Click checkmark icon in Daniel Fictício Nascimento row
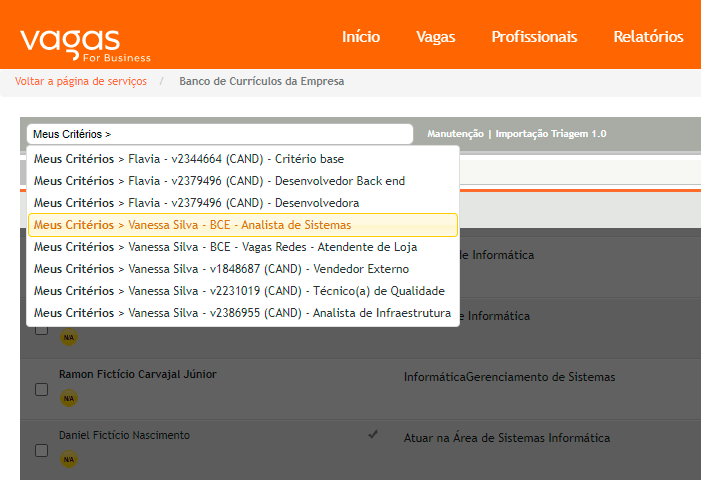Image resolution: width=701 pixels, height=480 pixels. tap(373, 434)
